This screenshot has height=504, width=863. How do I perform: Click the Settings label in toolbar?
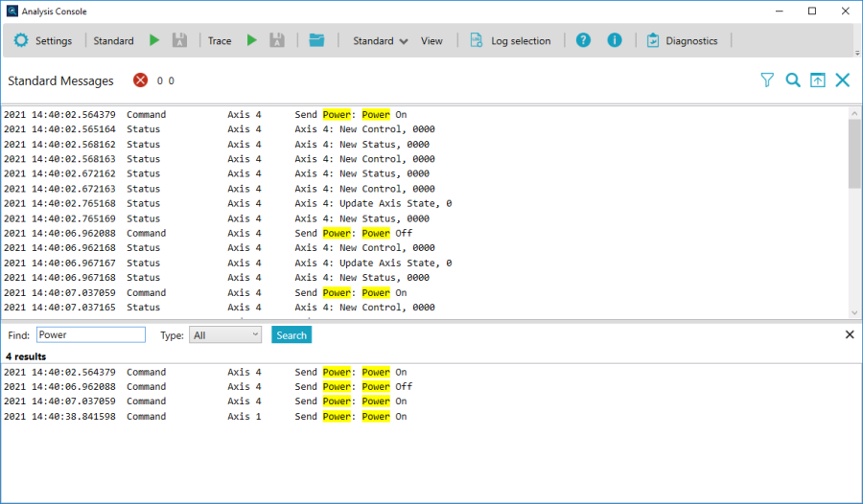[x=54, y=40]
